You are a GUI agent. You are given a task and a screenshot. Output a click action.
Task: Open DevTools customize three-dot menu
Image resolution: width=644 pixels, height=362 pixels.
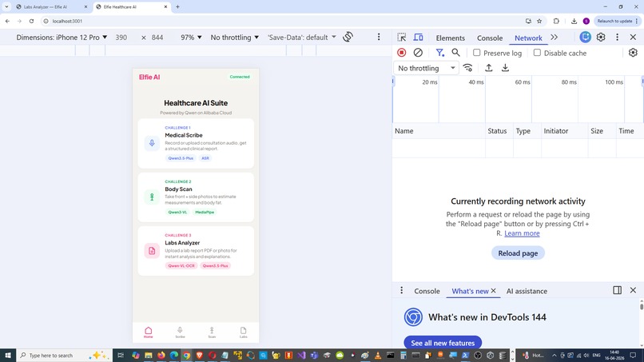617,37
